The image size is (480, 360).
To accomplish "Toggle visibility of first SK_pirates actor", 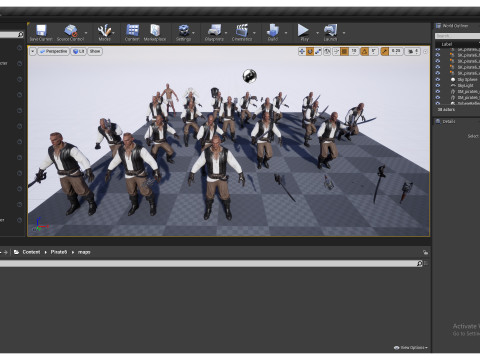I will click(x=438, y=50).
